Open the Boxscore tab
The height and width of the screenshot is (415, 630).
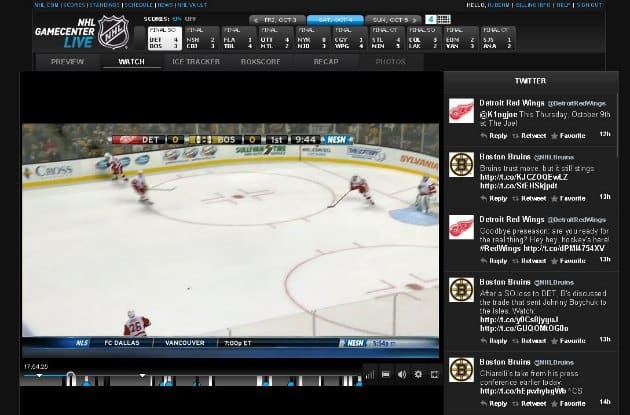[x=259, y=62]
